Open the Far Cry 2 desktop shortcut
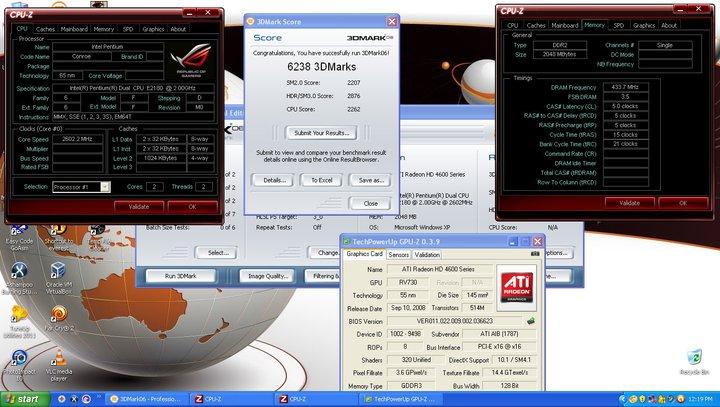720x407 pixels. pos(59,319)
